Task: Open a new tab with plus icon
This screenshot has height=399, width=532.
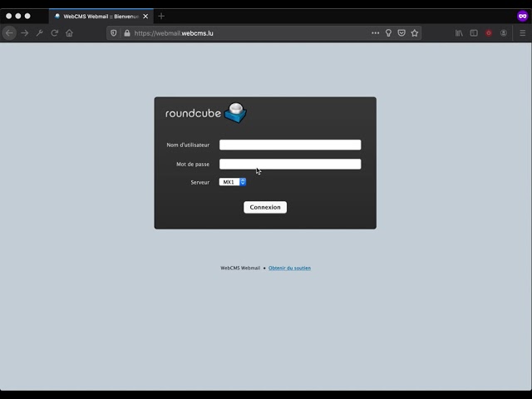Action: coord(161,16)
